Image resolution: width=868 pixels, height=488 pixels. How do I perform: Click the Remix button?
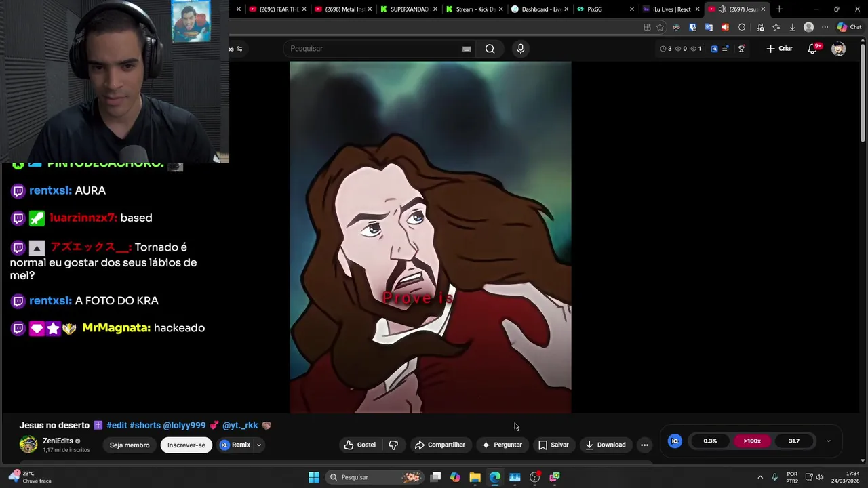(235, 445)
